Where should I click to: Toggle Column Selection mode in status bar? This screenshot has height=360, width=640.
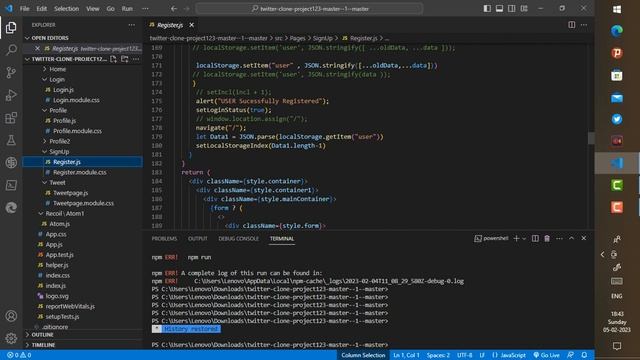(x=363, y=355)
